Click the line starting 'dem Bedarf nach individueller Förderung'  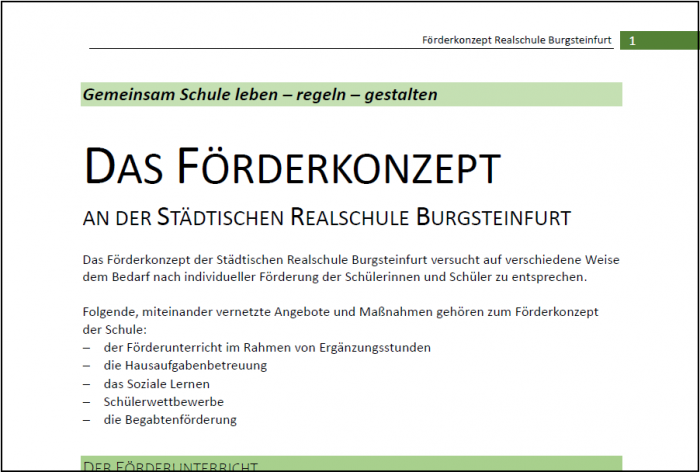[334, 277]
